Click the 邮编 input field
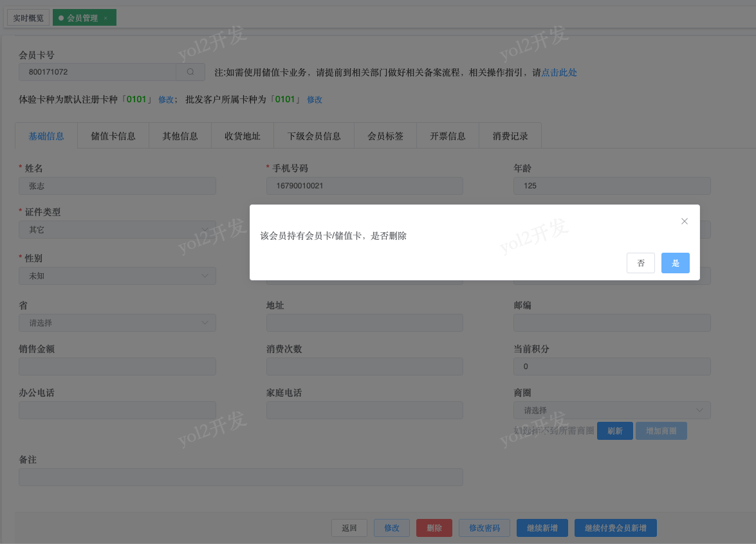The height and width of the screenshot is (544, 756). click(612, 323)
